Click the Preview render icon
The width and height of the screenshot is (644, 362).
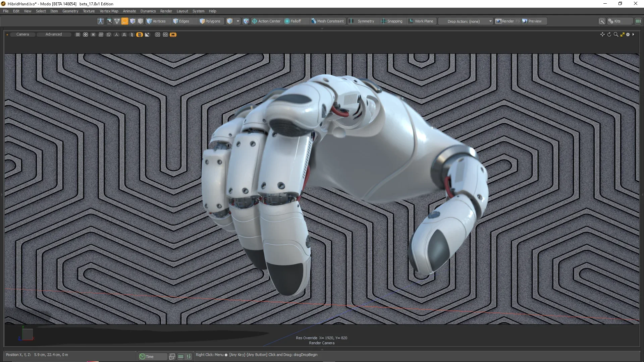[x=525, y=21]
